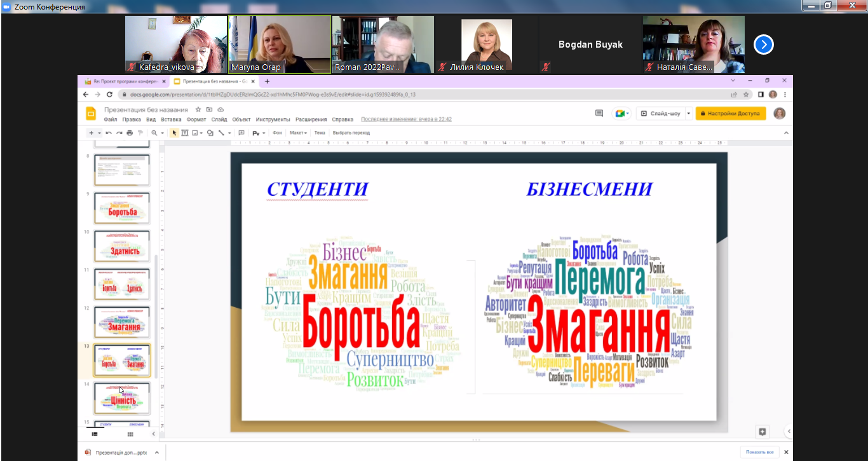868x461 pixels.
Task: Click the browser reload button
Action: [109, 94]
